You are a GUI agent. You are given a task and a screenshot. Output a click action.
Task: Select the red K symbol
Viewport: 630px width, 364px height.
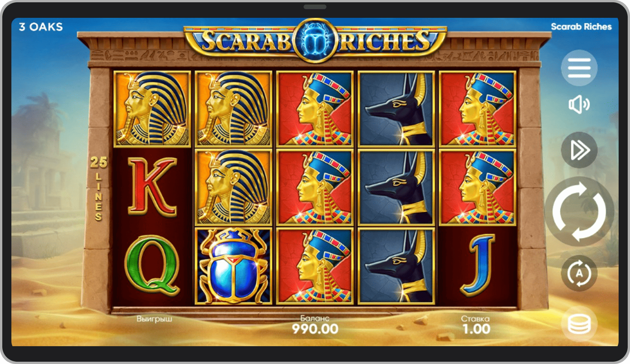[152, 187]
